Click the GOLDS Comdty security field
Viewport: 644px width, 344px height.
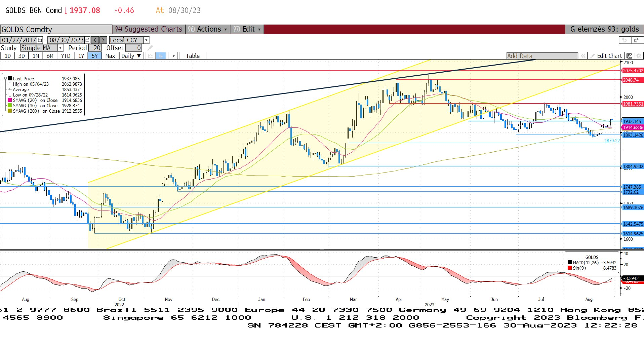tap(56, 29)
